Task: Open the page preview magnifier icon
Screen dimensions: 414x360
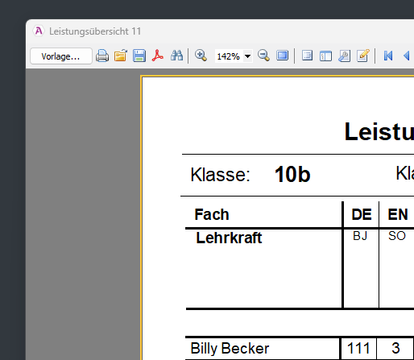Action: click(x=344, y=56)
